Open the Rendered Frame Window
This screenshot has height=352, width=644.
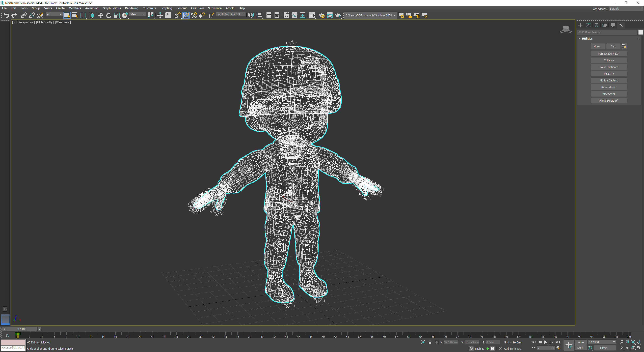(330, 15)
